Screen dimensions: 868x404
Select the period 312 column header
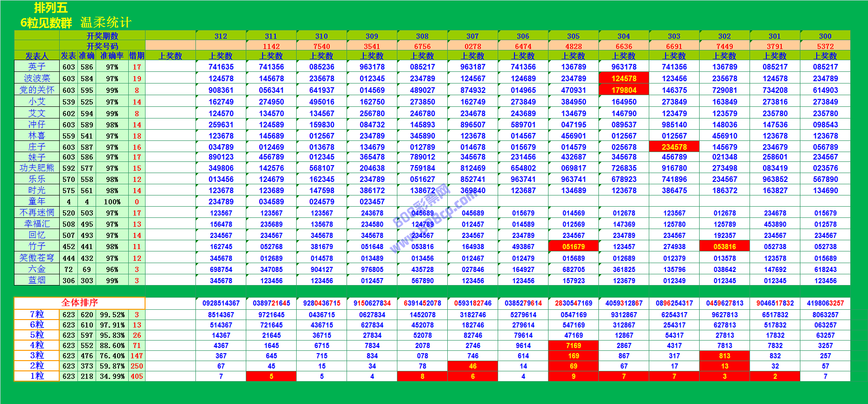tap(221, 36)
